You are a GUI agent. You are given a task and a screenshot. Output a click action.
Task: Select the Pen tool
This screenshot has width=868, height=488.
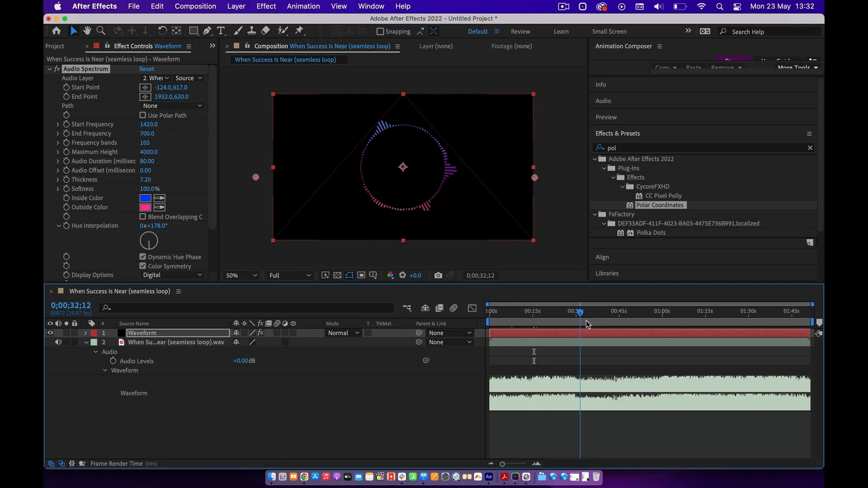[207, 31]
